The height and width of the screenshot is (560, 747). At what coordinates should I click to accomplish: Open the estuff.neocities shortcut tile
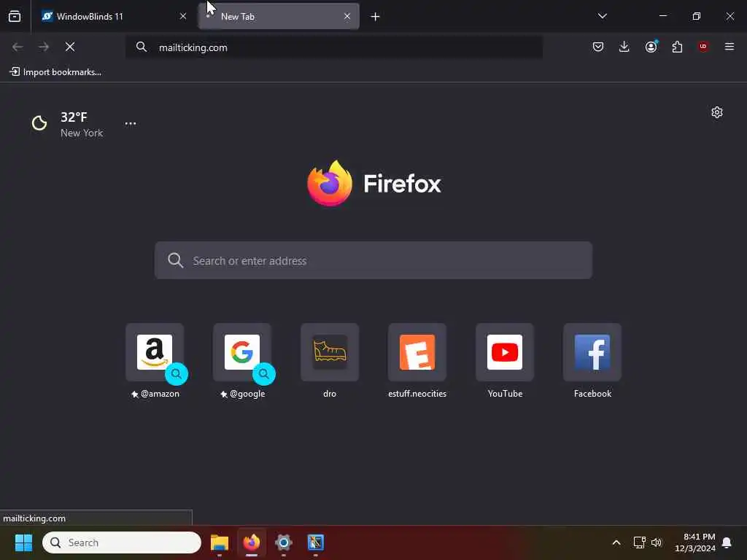(x=417, y=362)
